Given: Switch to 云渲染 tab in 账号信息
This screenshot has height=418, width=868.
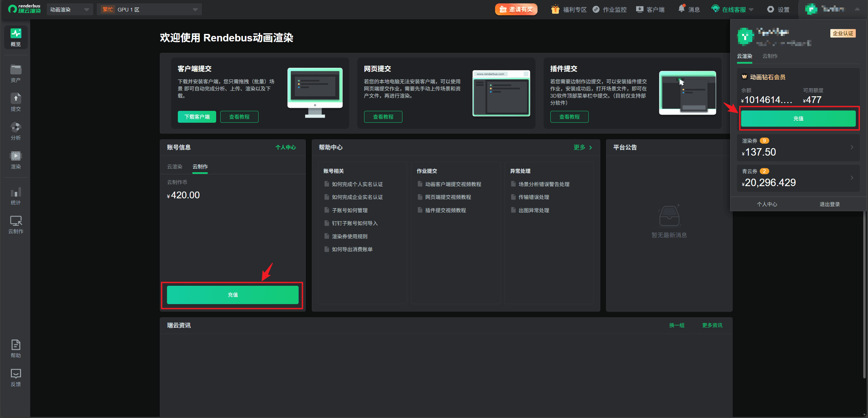Looking at the screenshot, I should tap(175, 166).
